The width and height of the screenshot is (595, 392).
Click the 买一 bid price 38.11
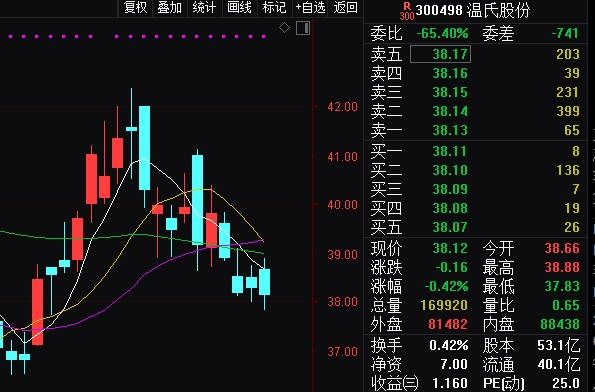pyautogui.click(x=450, y=151)
